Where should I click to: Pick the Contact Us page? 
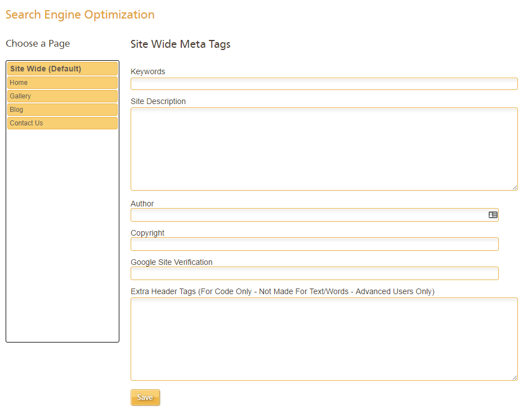coord(62,123)
